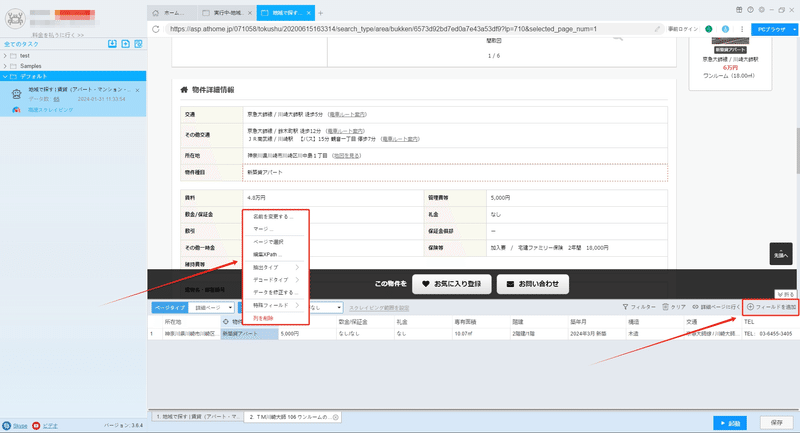Click the help circle icon in the title bar
This screenshot has width=800, height=433.
point(751,10)
